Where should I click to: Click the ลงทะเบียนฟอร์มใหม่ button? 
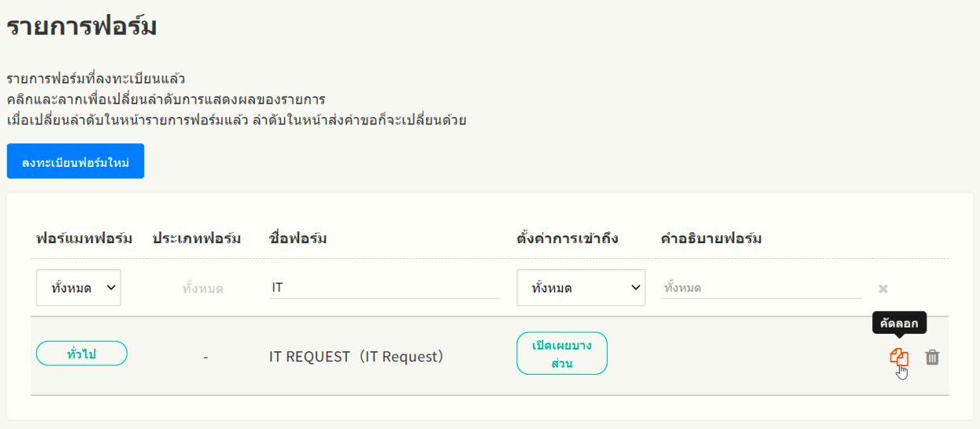[76, 161]
